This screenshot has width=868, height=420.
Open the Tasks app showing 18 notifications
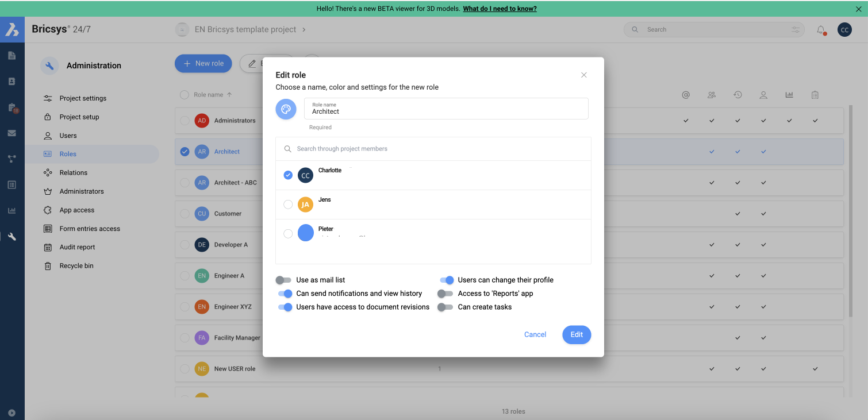tap(12, 107)
